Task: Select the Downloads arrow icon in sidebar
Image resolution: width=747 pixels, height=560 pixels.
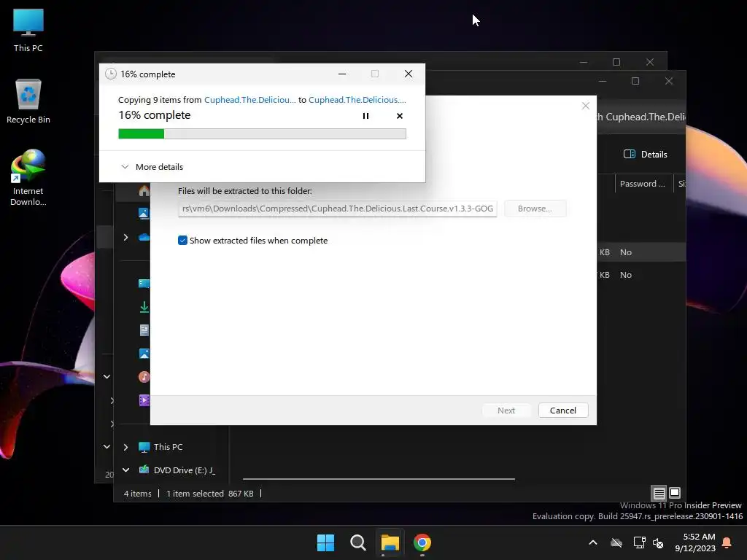Action: [x=144, y=307]
